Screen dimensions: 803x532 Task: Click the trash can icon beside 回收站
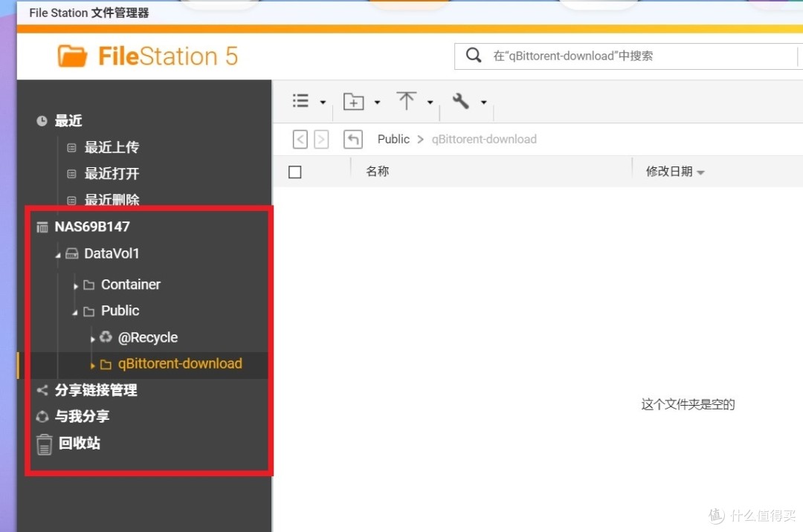tap(44, 444)
